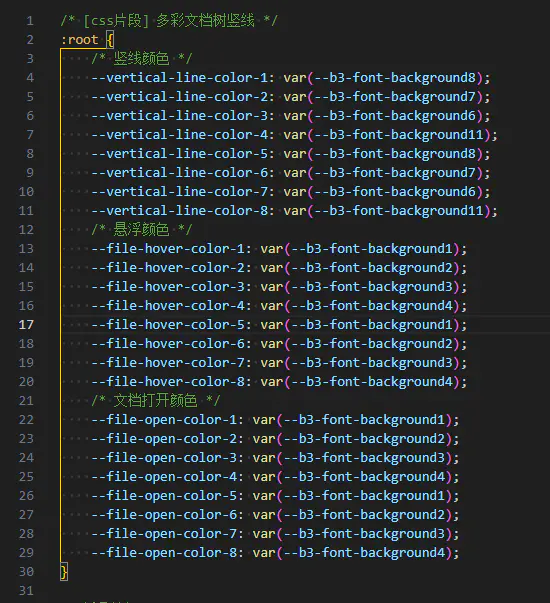Click value "--b3-font-background4" on line 20

coord(372,381)
